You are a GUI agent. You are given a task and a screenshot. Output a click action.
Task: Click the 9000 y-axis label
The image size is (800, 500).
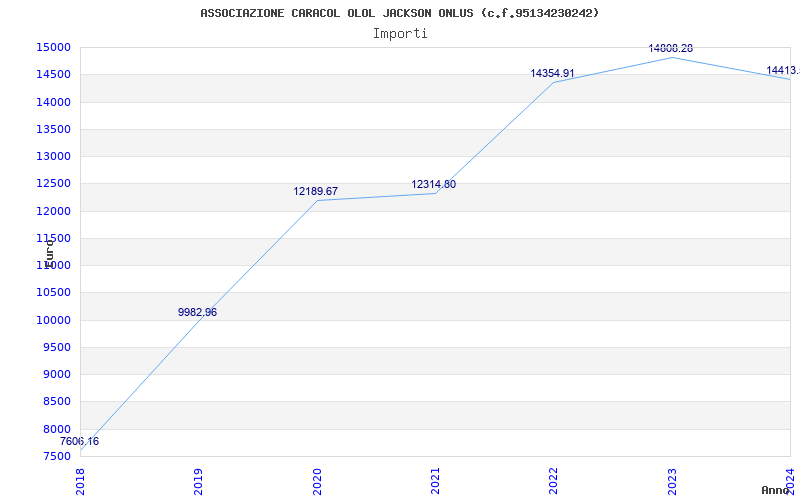(x=56, y=374)
